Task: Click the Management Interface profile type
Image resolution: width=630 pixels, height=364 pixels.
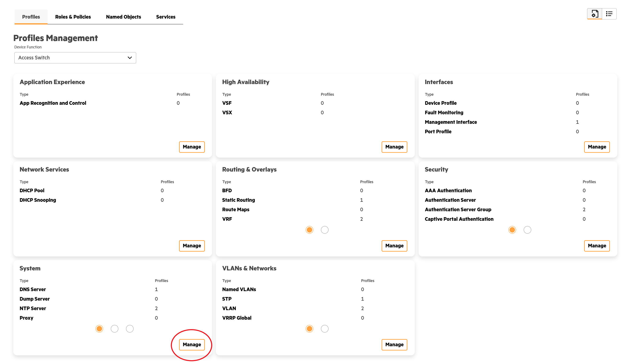Action: tap(451, 122)
